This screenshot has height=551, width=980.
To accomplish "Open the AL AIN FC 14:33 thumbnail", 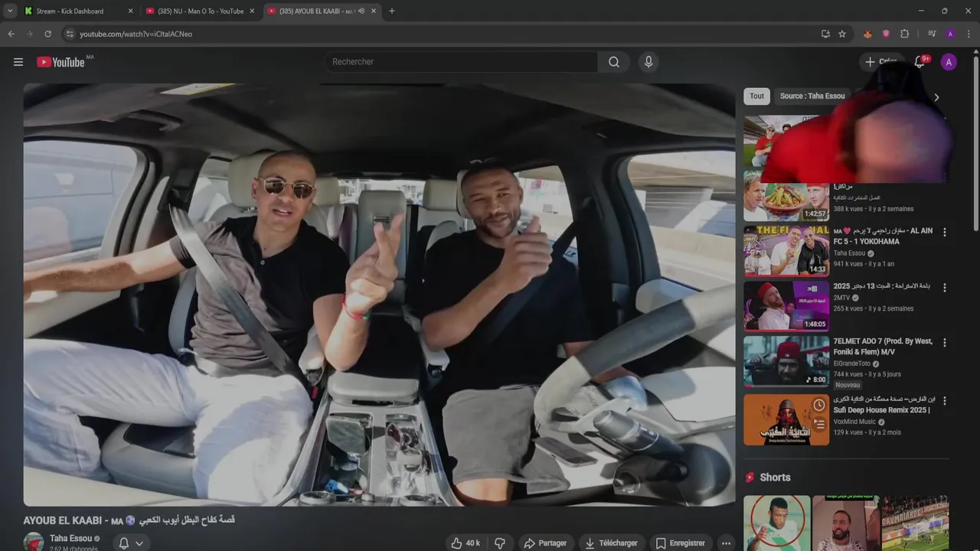I will pyautogui.click(x=786, y=250).
